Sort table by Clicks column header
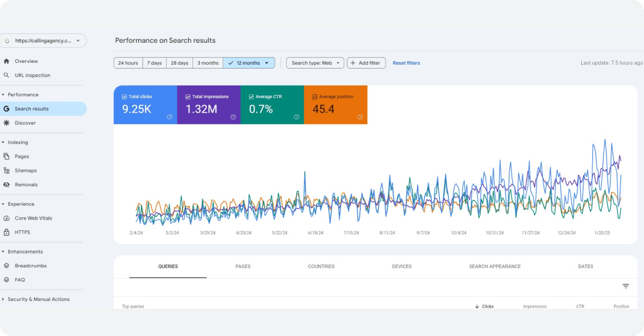 [x=484, y=306]
